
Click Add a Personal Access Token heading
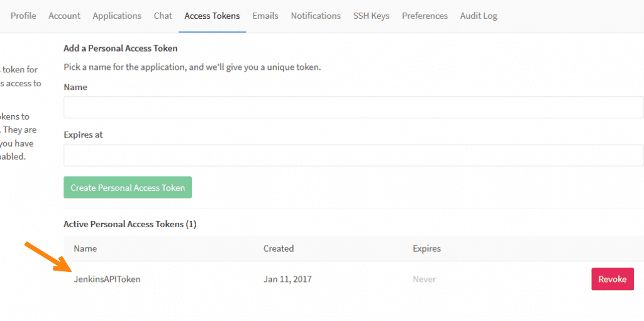pos(121,48)
